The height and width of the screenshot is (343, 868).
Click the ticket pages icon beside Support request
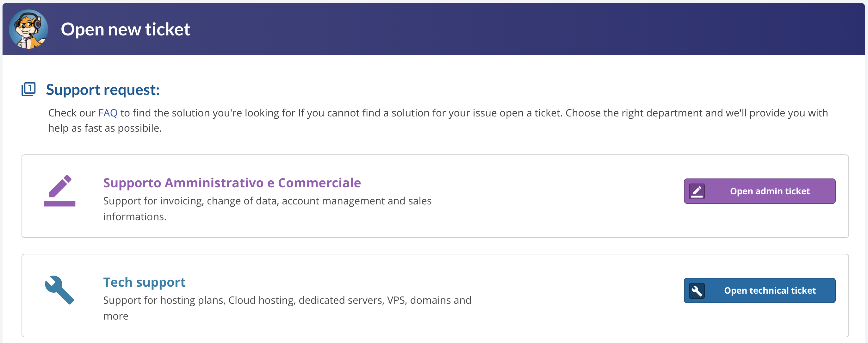pos(29,89)
